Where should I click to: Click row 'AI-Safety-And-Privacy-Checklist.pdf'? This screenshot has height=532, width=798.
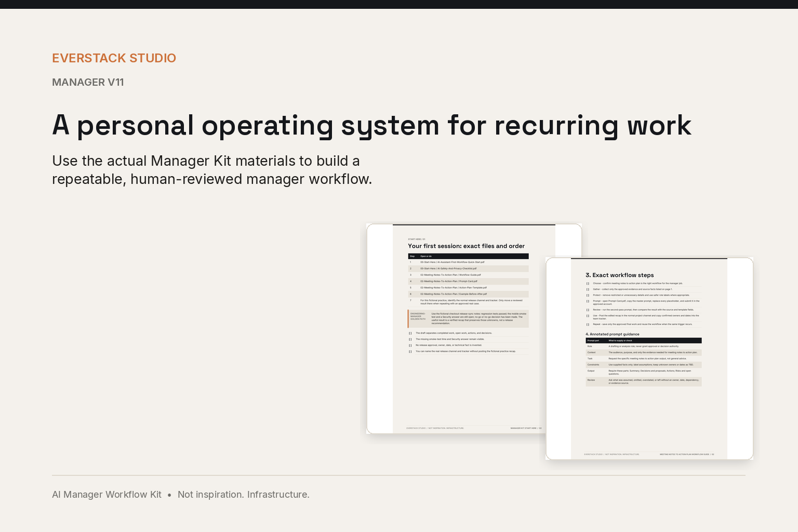click(x=468, y=269)
